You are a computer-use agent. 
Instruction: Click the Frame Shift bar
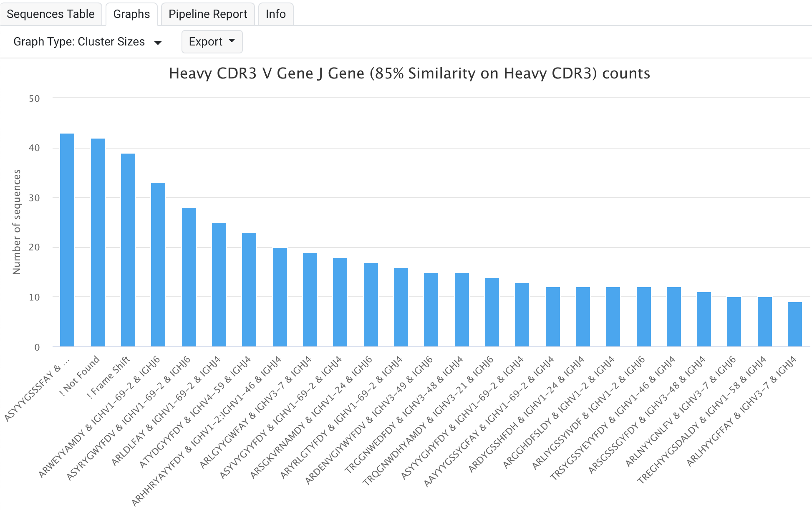pyautogui.click(x=128, y=250)
